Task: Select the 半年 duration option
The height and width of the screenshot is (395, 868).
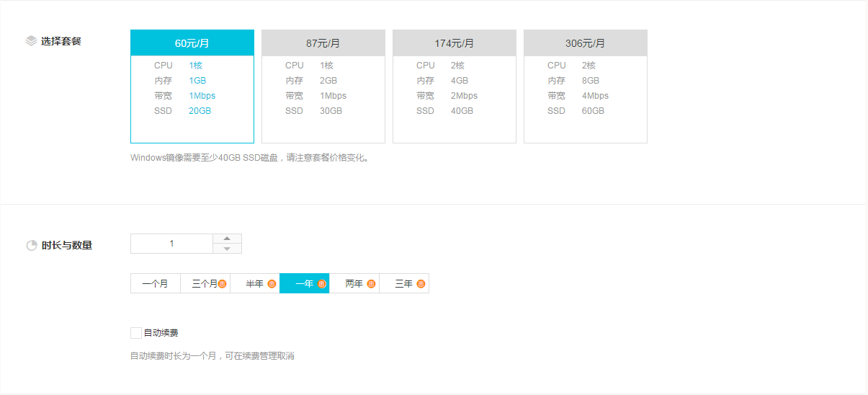Action: click(255, 284)
